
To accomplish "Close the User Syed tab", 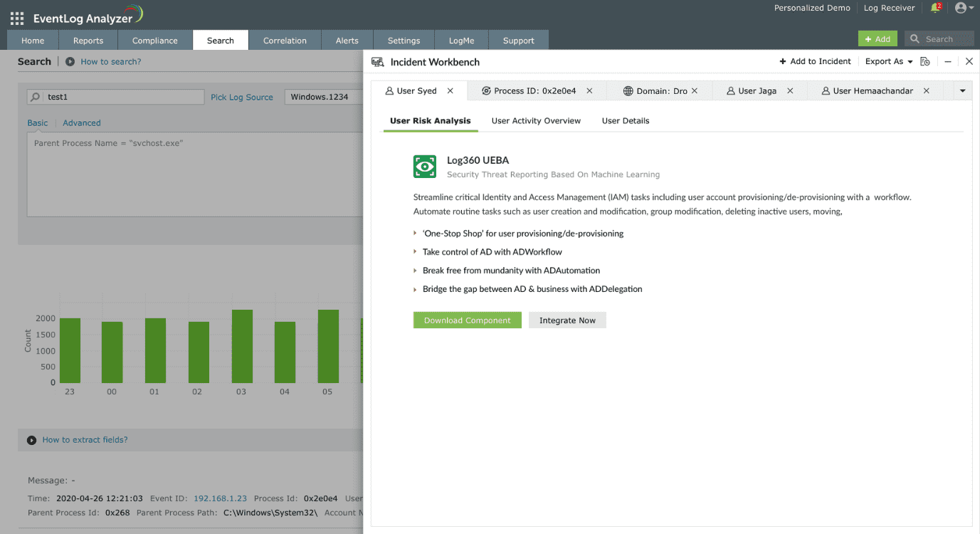I will pyautogui.click(x=450, y=91).
